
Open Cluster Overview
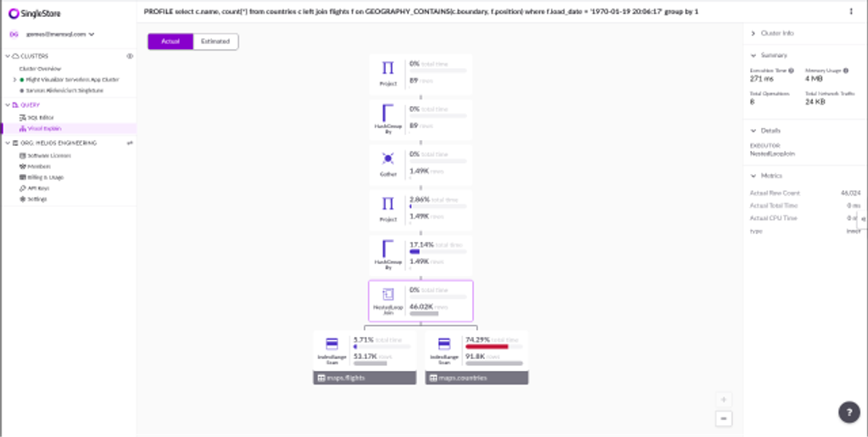41,69
